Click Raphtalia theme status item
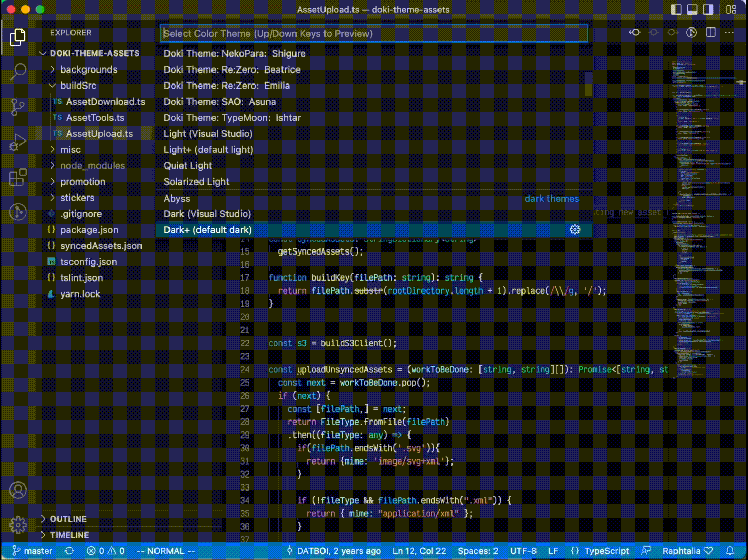748x560 pixels. coord(687,551)
